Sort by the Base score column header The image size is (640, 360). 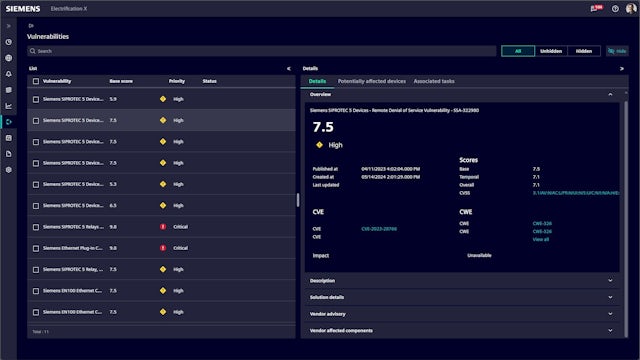pyautogui.click(x=121, y=81)
